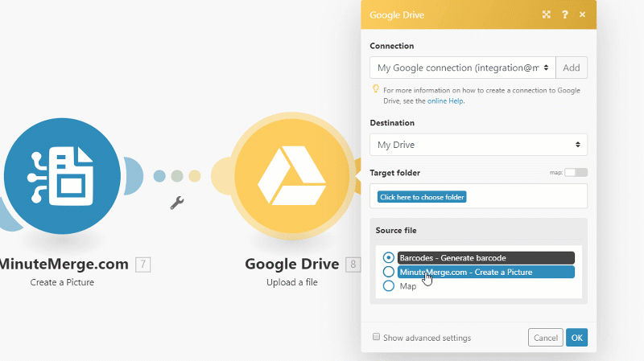The width and height of the screenshot is (644, 361).
Task: Click here to choose folder
Action: point(422,197)
